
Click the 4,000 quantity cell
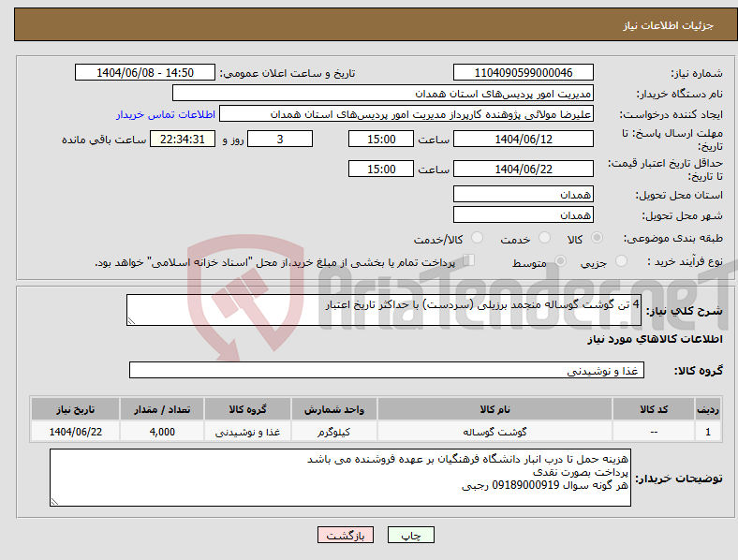(162, 432)
